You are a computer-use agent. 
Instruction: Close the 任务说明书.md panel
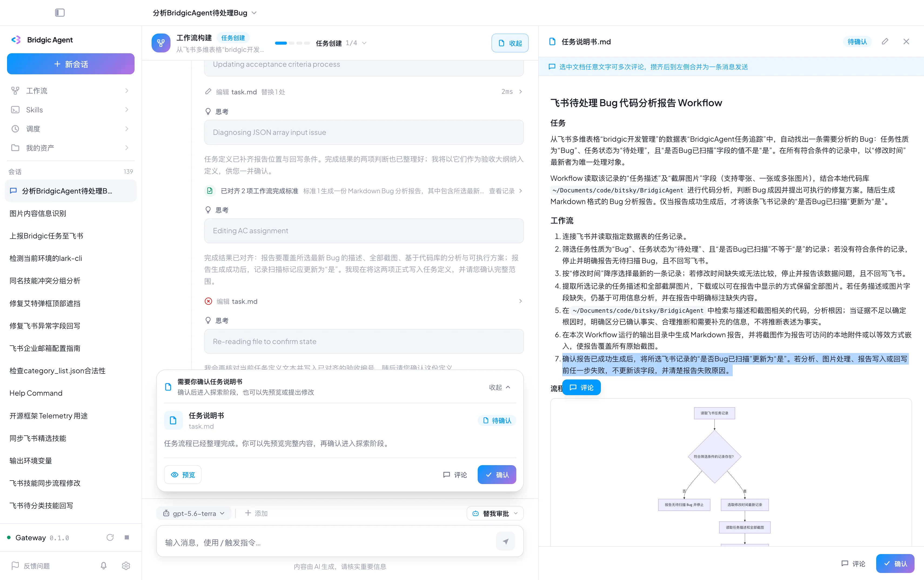pyautogui.click(x=906, y=41)
